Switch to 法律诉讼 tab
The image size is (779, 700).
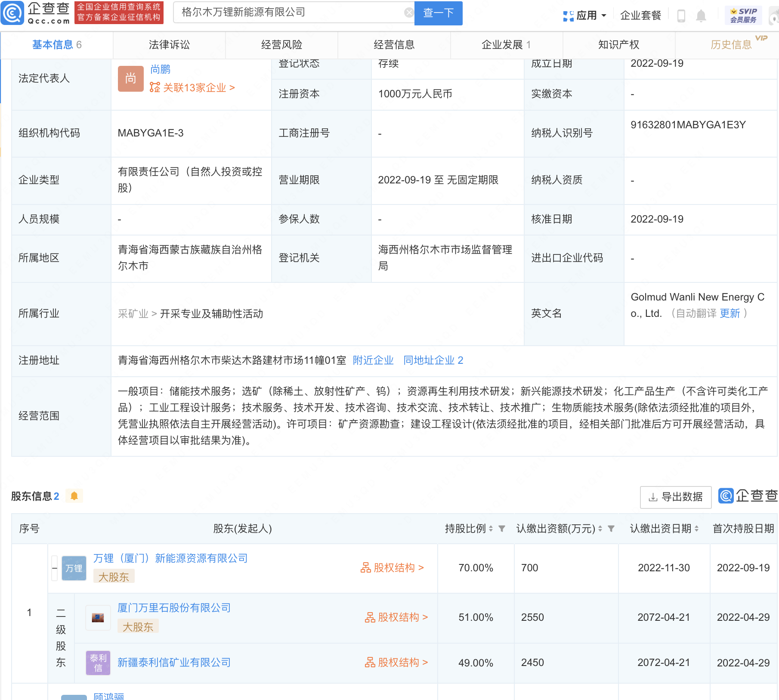169,45
